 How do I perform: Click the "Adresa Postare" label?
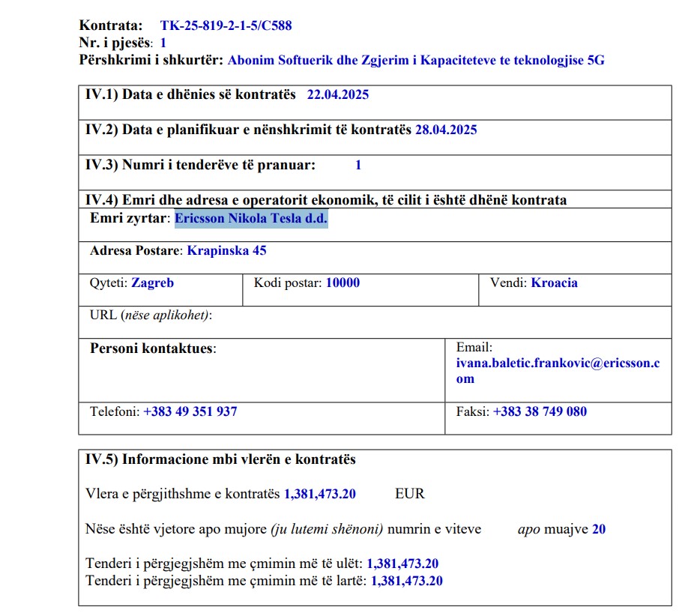pos(136,250)
